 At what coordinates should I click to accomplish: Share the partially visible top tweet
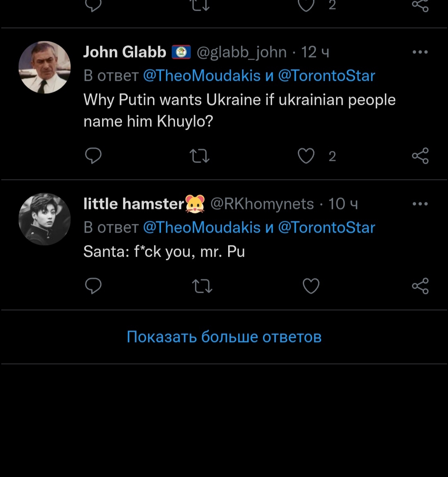[420, 5]
